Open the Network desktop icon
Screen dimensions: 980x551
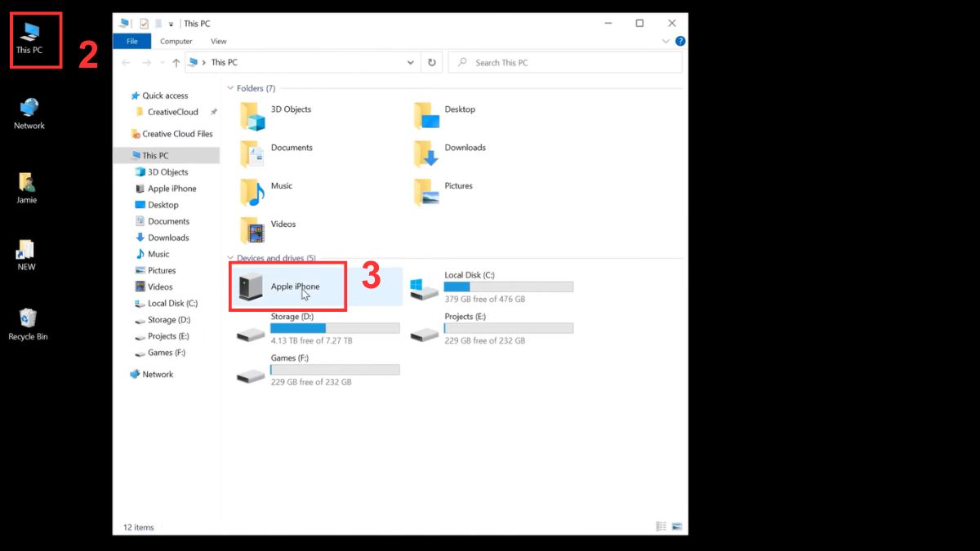click(29, 113)
